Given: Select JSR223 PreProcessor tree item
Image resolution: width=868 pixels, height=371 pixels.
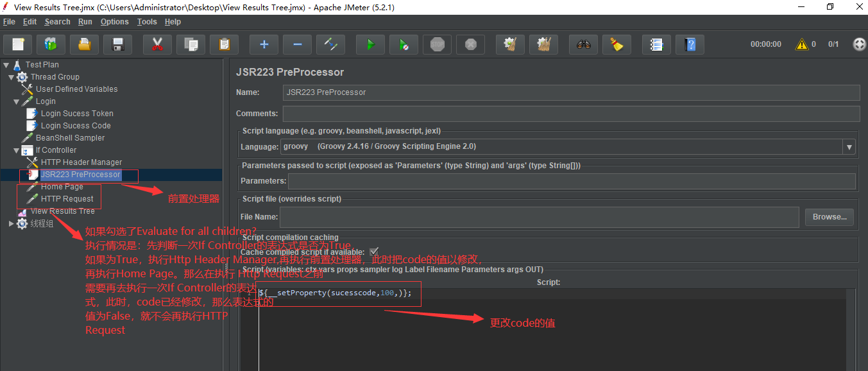Looking at the screenshot, I should click(x=80, y=175).
